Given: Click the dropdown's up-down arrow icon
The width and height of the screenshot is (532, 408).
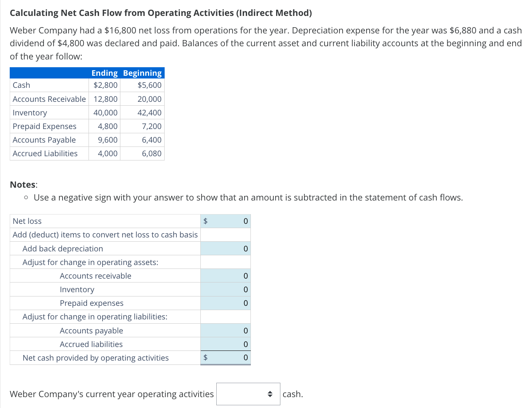Looking at the screenshot, I should (270, 394).
